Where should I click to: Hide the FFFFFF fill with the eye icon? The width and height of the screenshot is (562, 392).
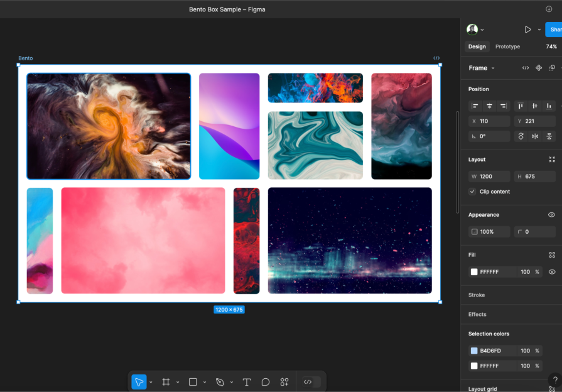552,272
